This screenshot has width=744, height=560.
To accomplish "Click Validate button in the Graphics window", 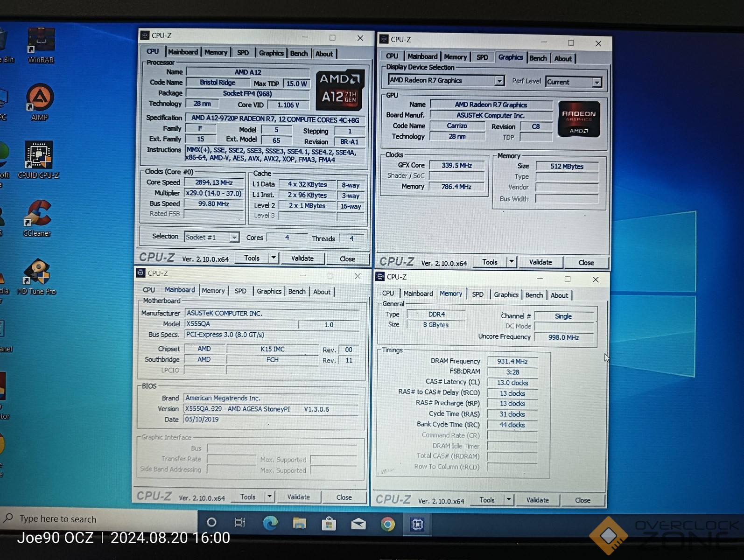I will click(540, 262).
